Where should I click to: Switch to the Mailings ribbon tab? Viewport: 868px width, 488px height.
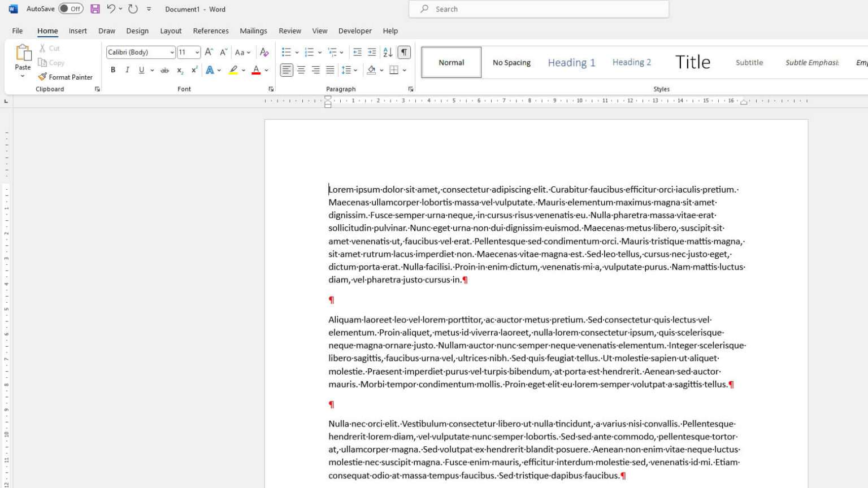(x=253, y=31)
